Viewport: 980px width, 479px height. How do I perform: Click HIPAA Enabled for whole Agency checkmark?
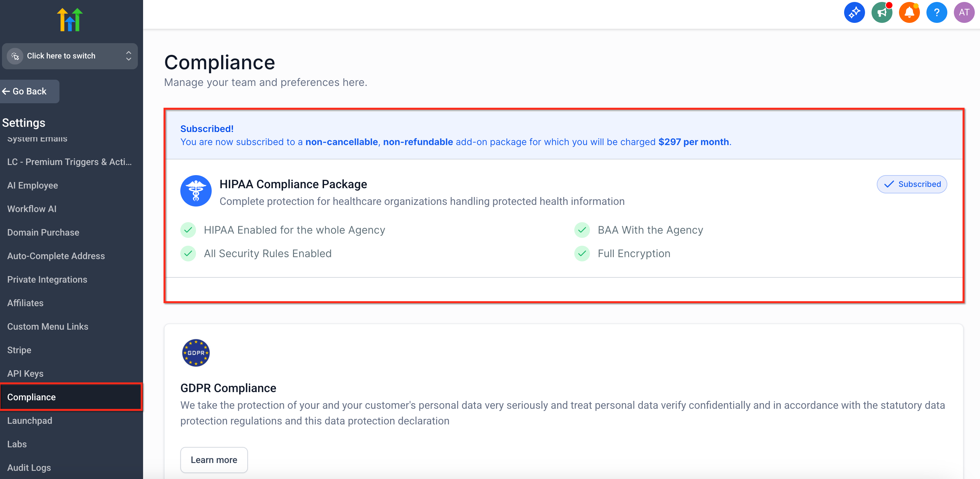click(x=188, y=230)
